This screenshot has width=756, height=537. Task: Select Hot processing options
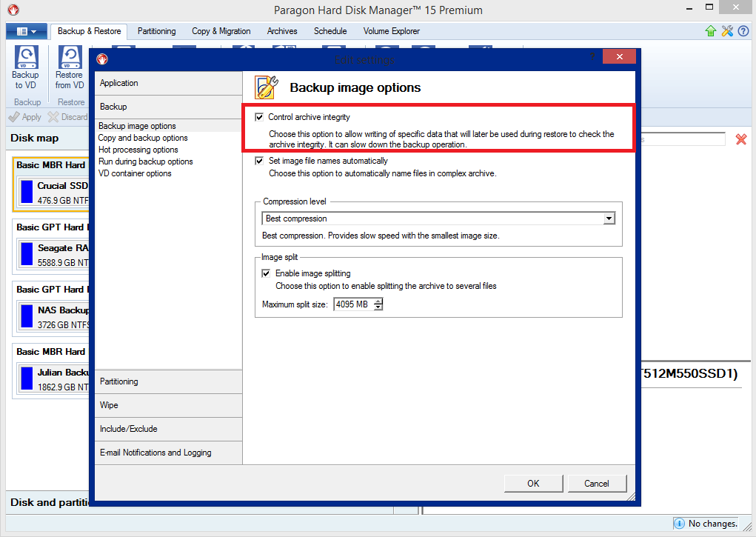pos(138,150)
